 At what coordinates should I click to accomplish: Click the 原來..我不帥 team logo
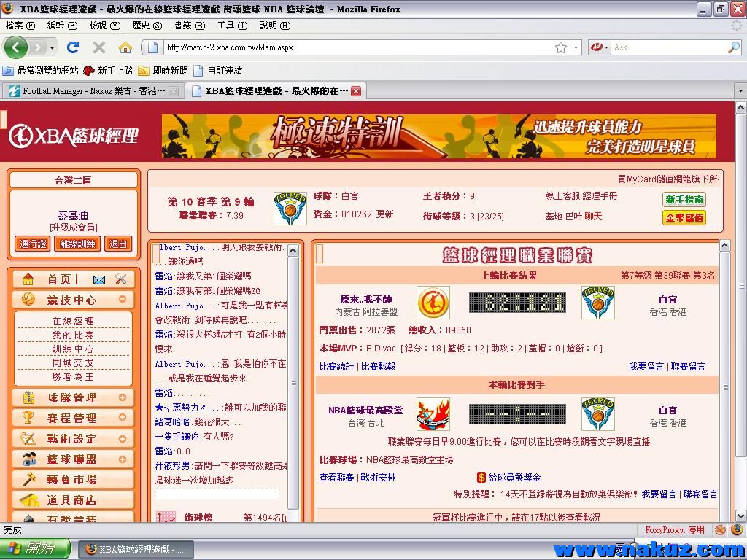click(433, 303)
